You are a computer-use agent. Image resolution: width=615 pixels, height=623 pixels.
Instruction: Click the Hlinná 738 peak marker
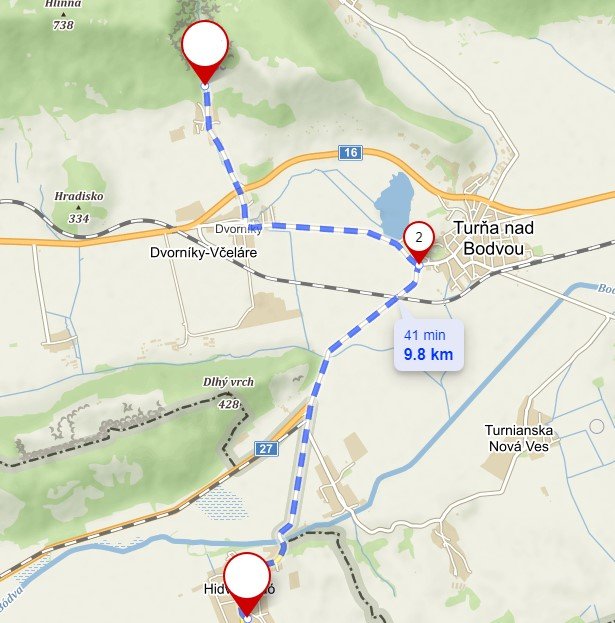[x=64, y=15]
